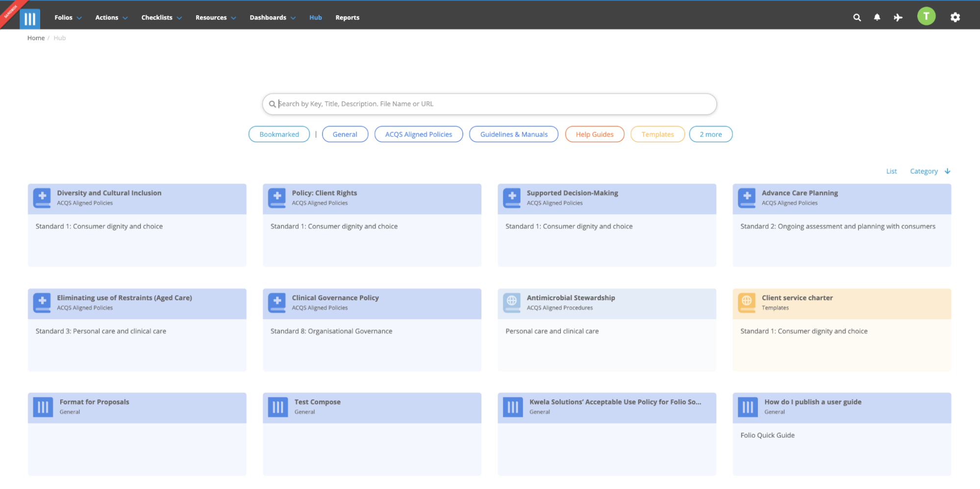Enable the Help Guides filter
980x489 pixels.
[x=594, y=134]
